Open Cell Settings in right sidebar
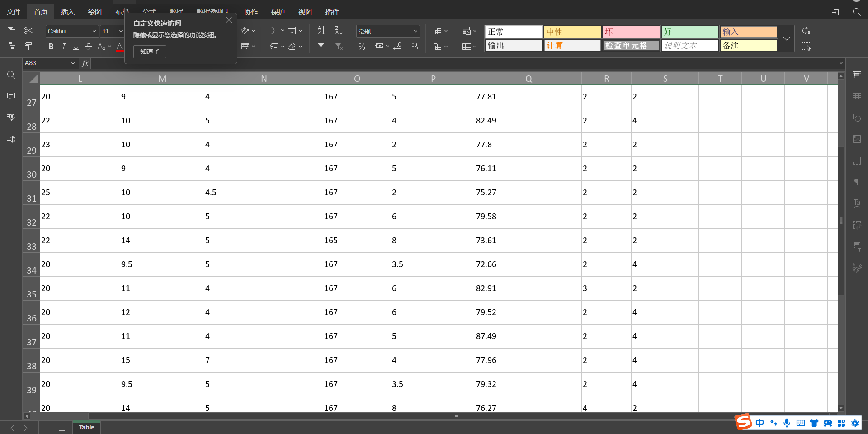This screenshot has width=868, height=434. [857, 75]
